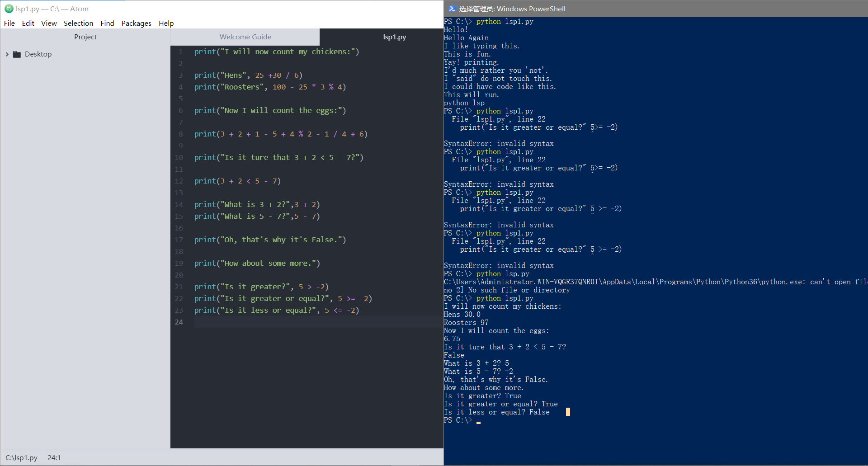868x466 pixels.
Task: Click "python lsp.py" command in PowerShell
Action: (503, 274)
